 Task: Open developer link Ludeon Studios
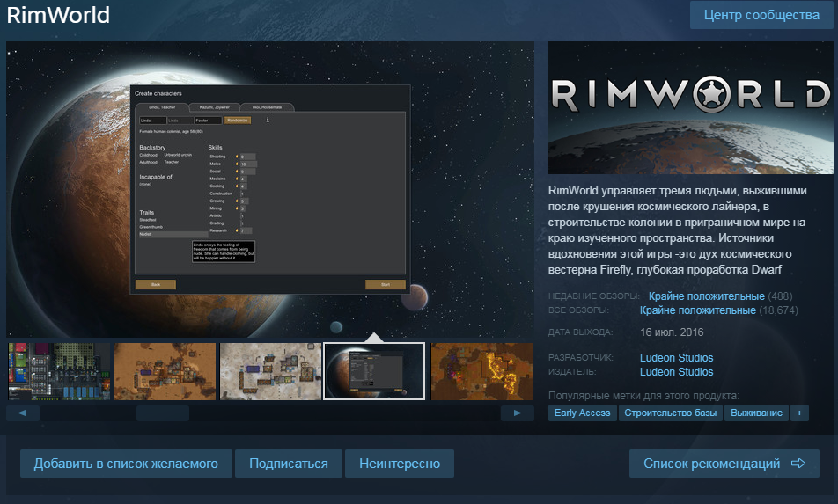click(676, 358)
